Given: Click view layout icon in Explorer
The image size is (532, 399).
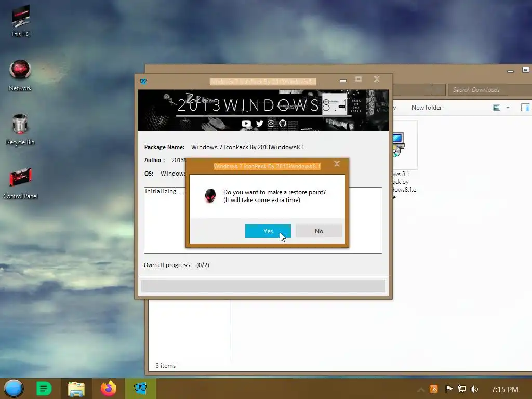Looking at the screenshot, I should click(x=497, y=108).
